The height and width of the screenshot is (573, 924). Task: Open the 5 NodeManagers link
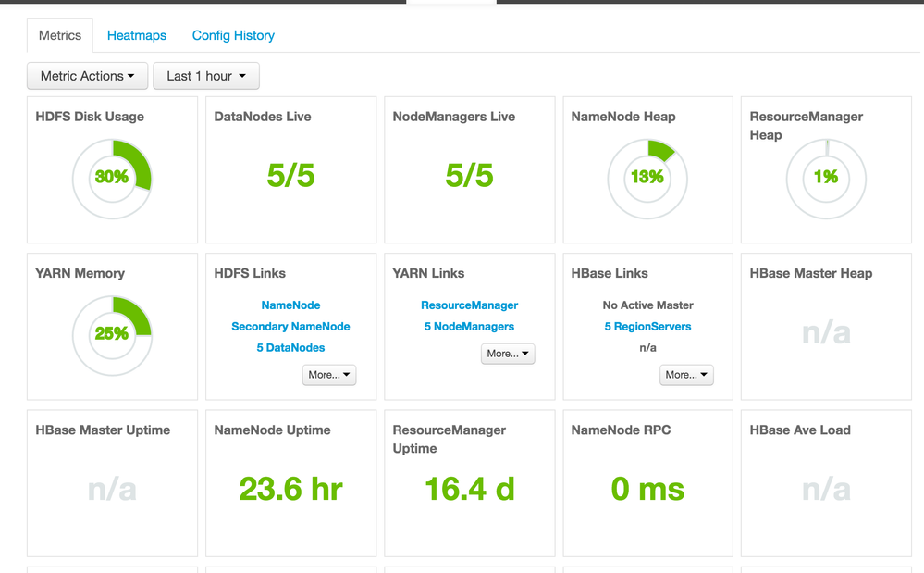(x=469, y=327)
